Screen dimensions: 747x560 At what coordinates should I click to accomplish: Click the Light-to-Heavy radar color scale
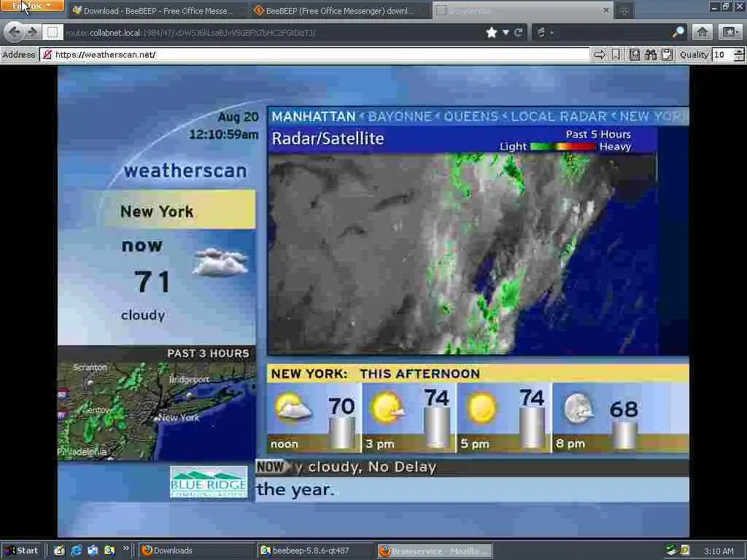(562, 147)
